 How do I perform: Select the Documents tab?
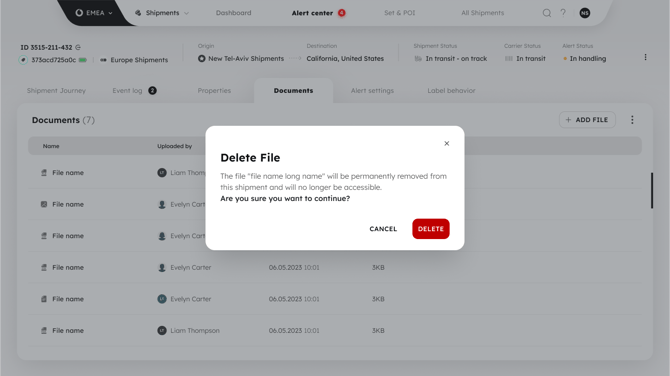point(293,91)
